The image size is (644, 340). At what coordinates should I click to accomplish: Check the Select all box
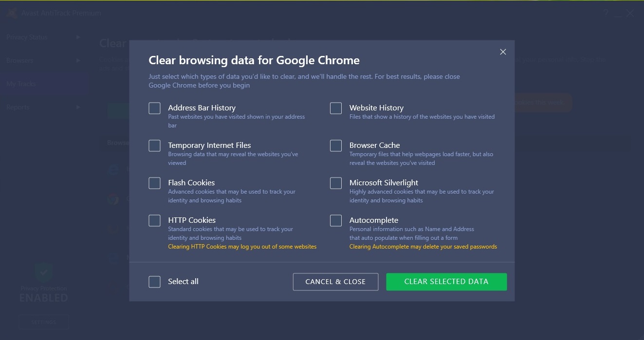pyautogui.click(x=154, y=282)
